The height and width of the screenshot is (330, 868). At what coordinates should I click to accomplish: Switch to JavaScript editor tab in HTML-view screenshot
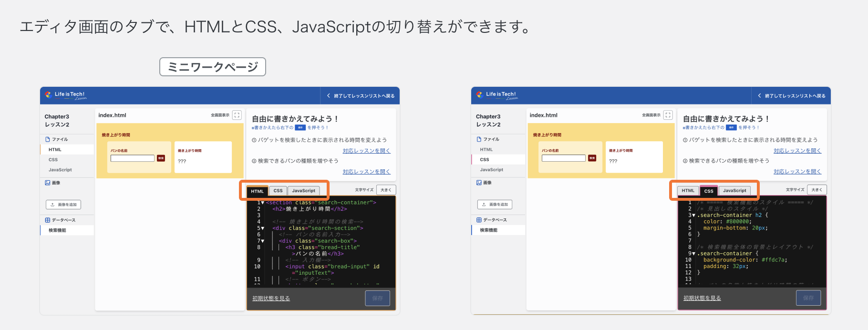pyautogui.click(x=303, y=191)
